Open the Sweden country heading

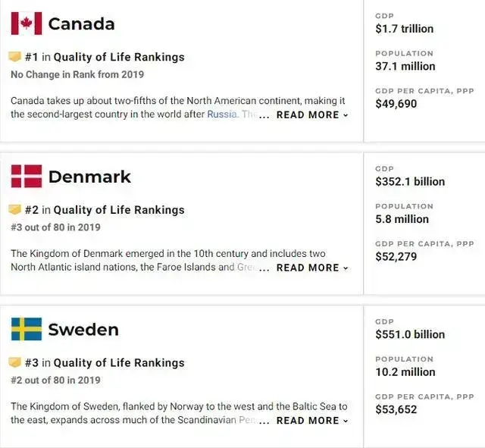click(83, 330)
